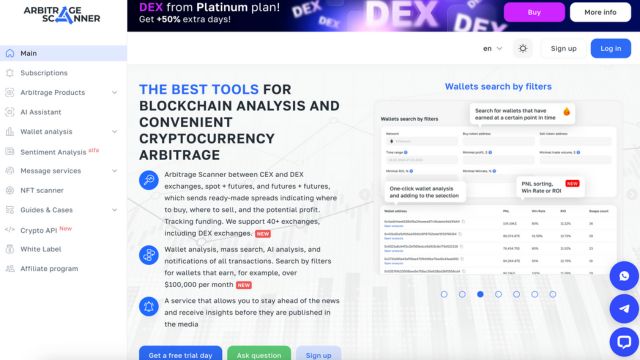Click Get a free trial day

point(180,354)
